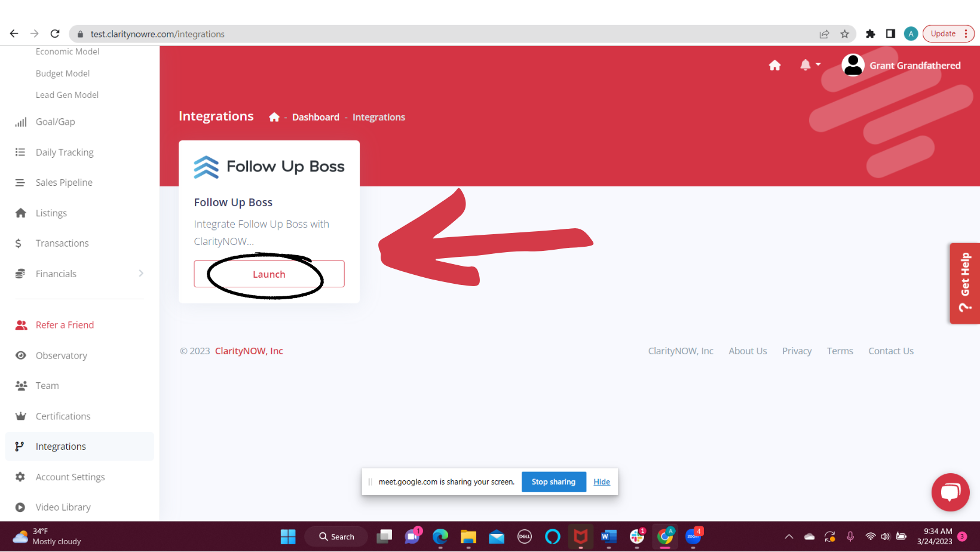Reload the page with the refresh icon
Image resolution: width=980 pixels, height=552 pixels.
click(x=55, y=33)
